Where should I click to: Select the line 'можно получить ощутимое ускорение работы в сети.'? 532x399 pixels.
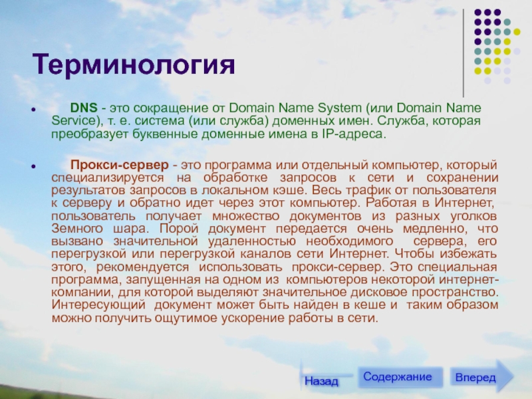(215, 318)
